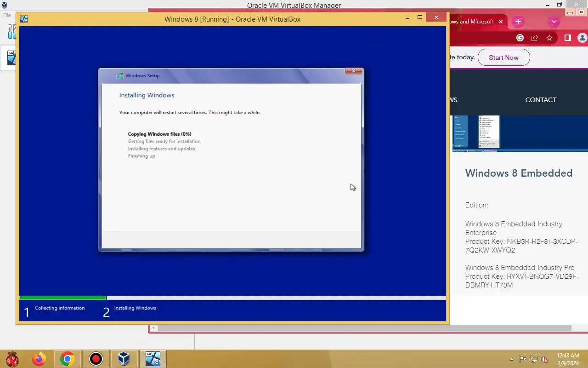Open a new Chrome tab
This screenshot has width=588, height=368.
518,22
